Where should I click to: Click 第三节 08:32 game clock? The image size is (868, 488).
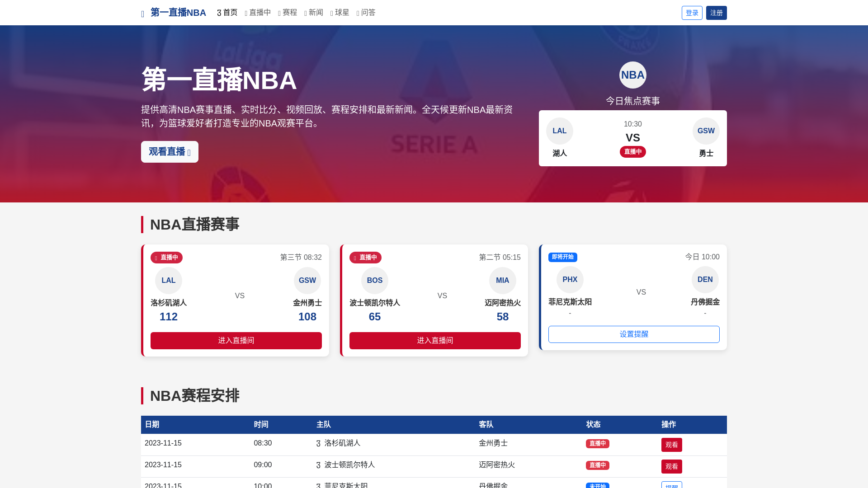[x=301, y=258]
